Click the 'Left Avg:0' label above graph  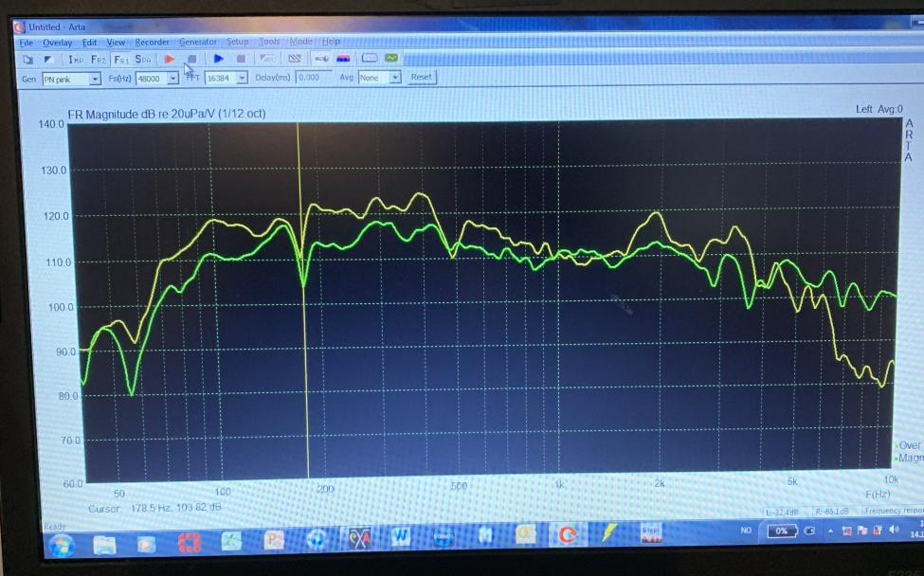pyautogui.click(x=879, y=109)
